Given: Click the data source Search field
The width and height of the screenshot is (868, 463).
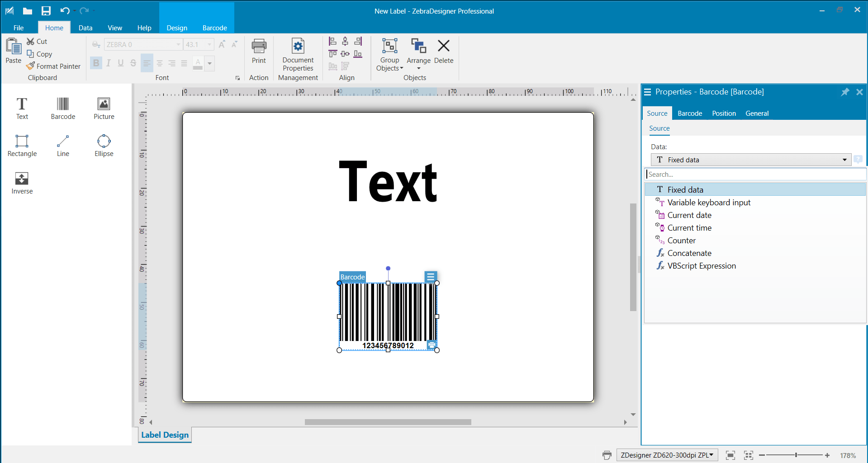Looking at the screenshot, I should [755, 175].
